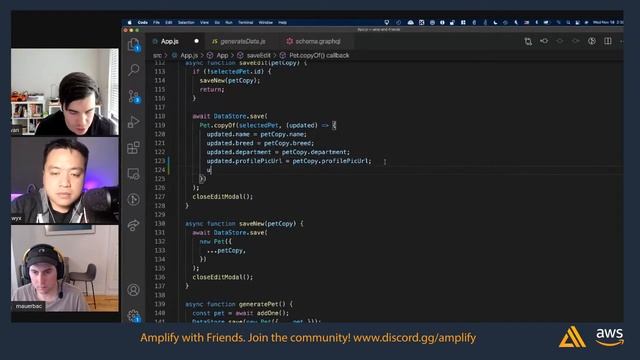Click 'if (!selectedPet.id) {' on line 113
The width and height of the screenshot is (640, 360).
pos(232,71)
